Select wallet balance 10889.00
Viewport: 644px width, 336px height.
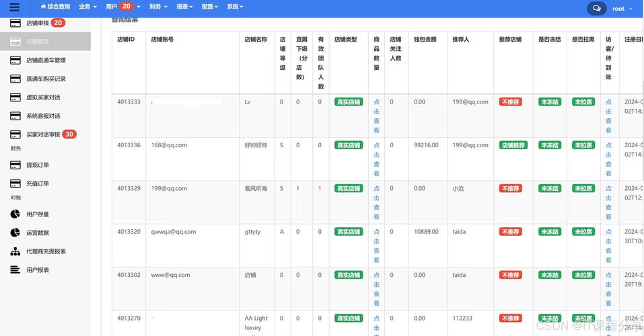tap(426, 232)
